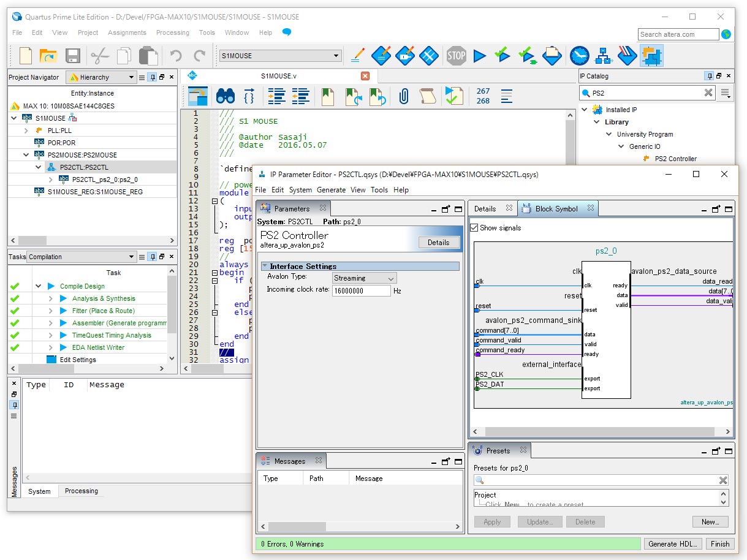Click the paperclip insert file icon
This screenshot has width=747, height=560.
(x=404, y=96)
